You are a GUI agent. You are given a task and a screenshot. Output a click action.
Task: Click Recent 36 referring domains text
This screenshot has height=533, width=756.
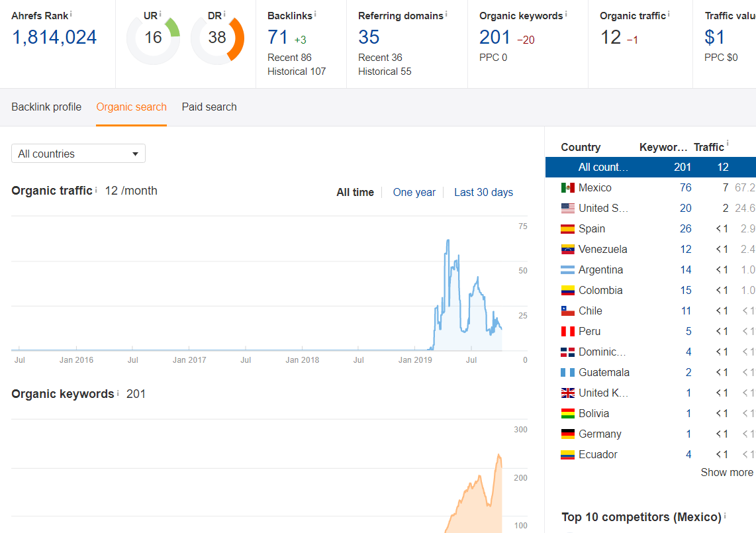coord(380,58)
